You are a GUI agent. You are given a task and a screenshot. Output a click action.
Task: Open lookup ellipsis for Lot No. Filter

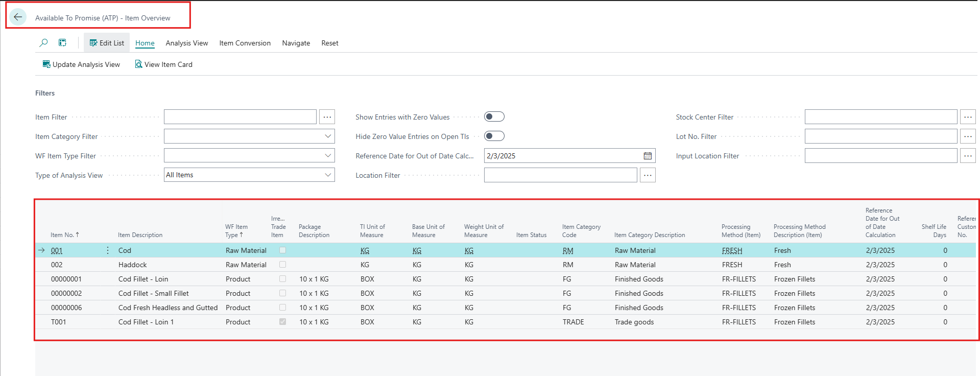coord(967,136)
